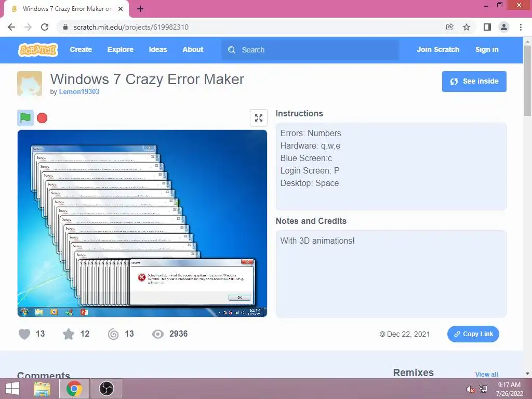Open Chrome profile avatar menu
The width and height of the screenshot is (532, 399).
pos(504,27)
